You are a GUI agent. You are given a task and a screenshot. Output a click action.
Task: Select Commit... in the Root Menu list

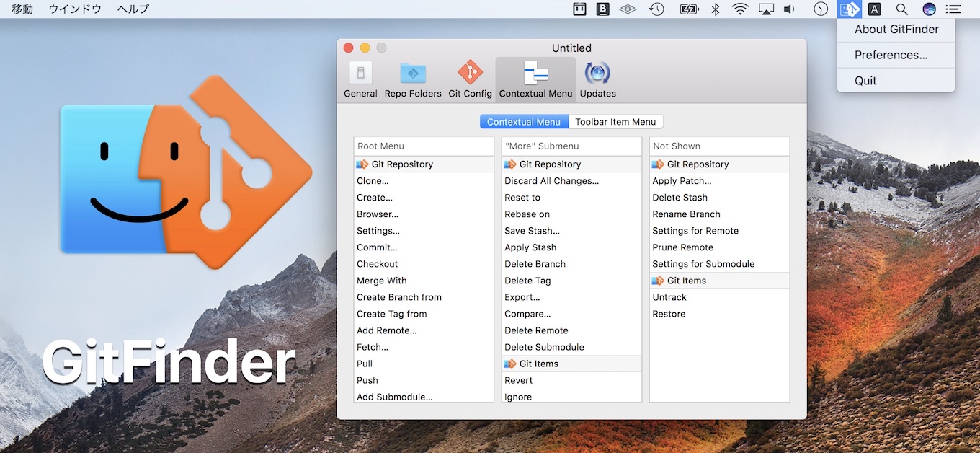[378, 247]
